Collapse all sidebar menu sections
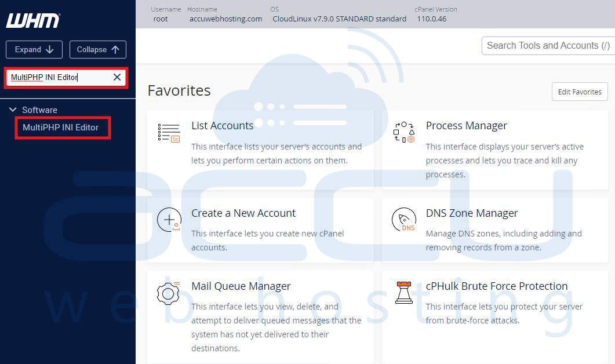Image resolution: width=615 pixels, height=364 pixels. (97, 49)
